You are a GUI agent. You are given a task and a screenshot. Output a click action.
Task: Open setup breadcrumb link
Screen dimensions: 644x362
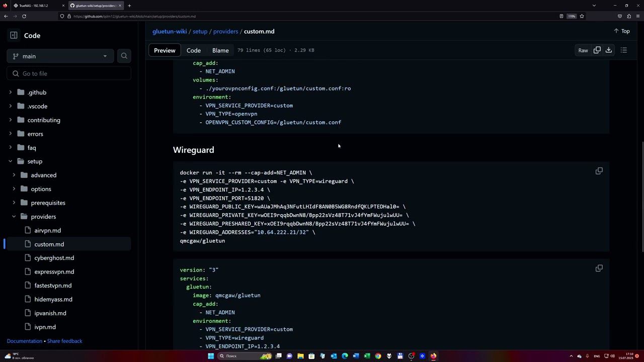pyautogui.click(x=200, y=31)
